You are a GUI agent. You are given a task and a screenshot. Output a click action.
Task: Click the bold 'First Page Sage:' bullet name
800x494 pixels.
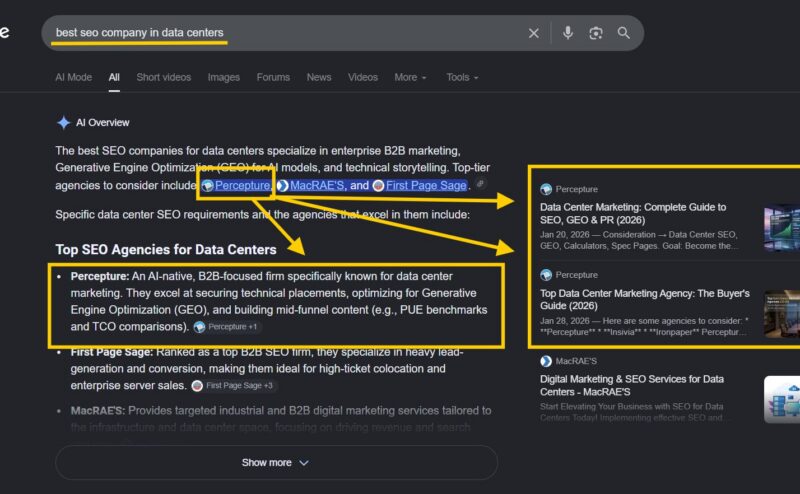click(112, 352)
